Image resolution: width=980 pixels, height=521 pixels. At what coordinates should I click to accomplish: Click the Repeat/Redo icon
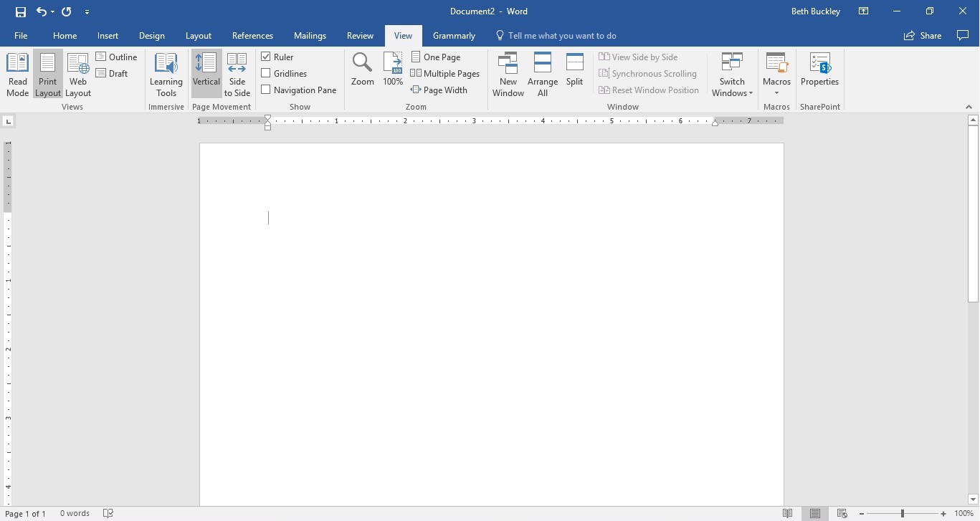(67, 11)
